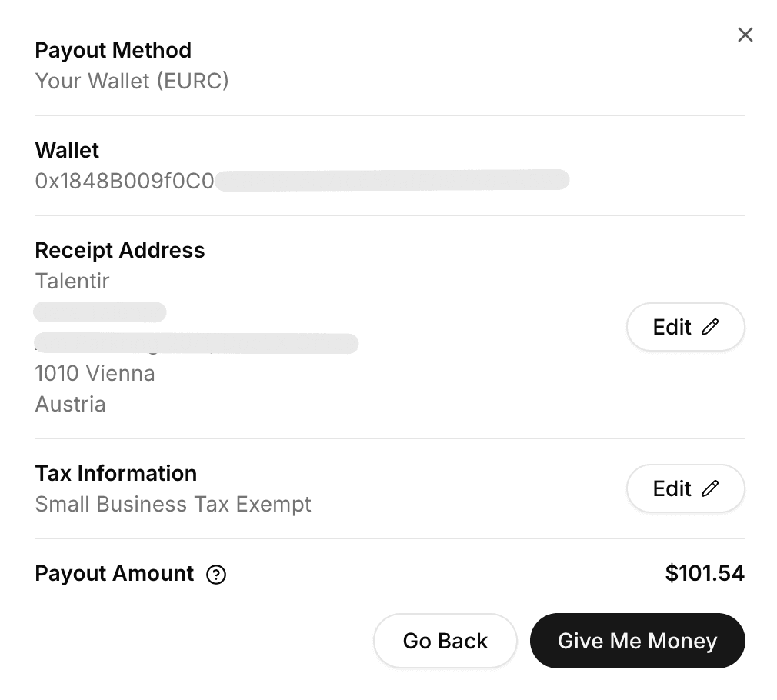
Task: Open the Payout Amount help question mark
Action: (x=216, y=575)
